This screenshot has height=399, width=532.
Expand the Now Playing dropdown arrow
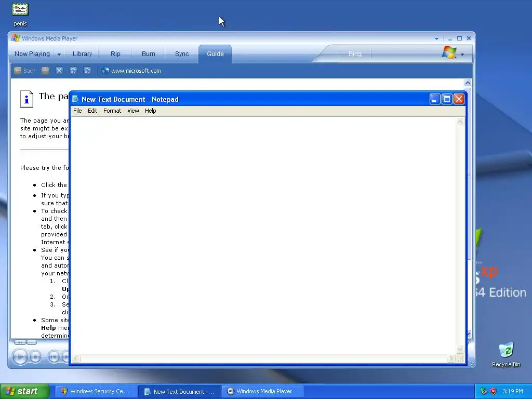tap(59, 54)
